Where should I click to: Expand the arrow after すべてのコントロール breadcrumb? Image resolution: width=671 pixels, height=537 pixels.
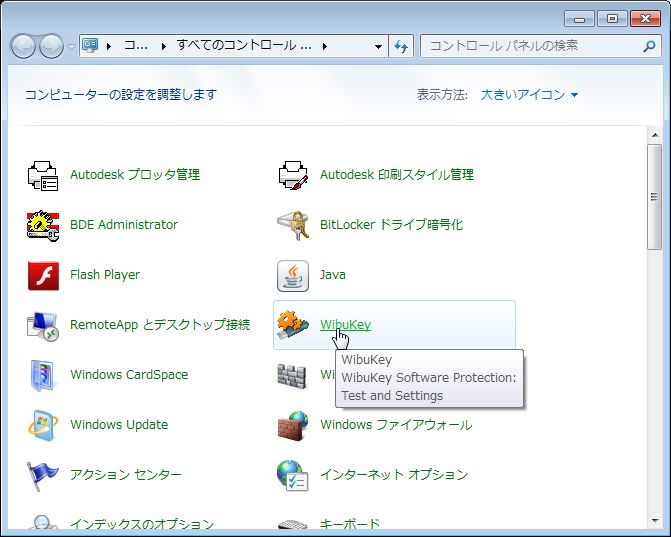[x=325, y=46]
